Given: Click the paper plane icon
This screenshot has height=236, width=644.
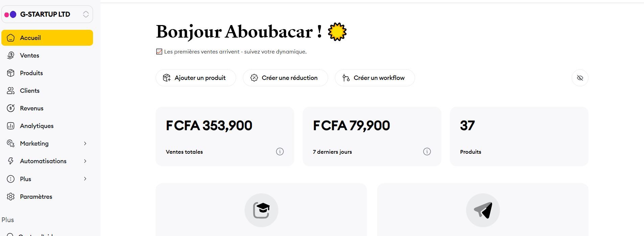Looking at the screenshot, I should pyautogui.click(x=483, y=210).
